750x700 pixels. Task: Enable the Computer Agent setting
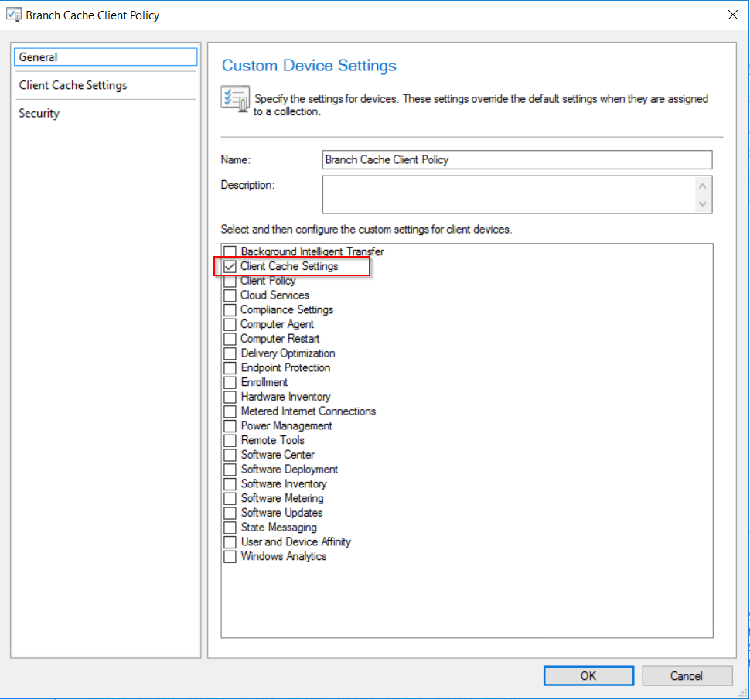[230, 324]
